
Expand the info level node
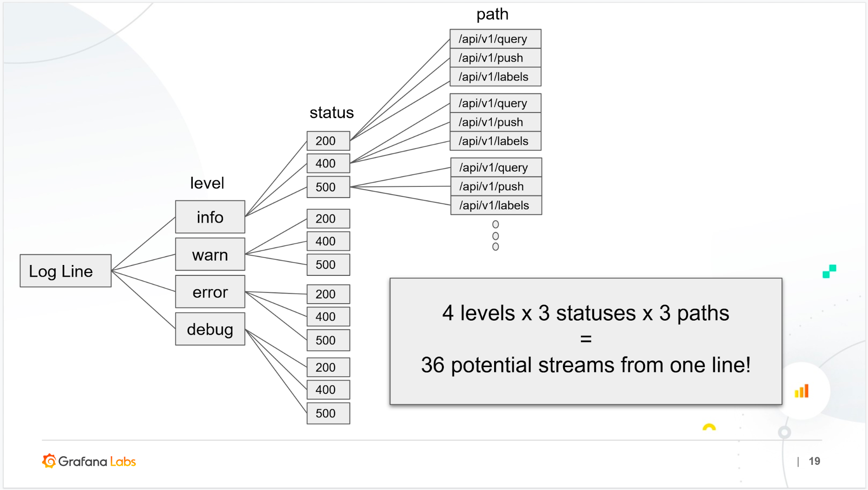[211, 217]
